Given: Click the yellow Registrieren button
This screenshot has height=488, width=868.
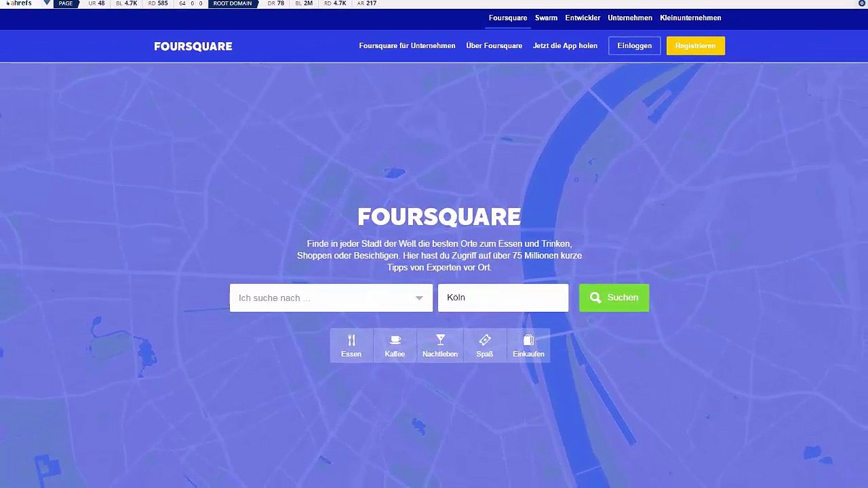Looking at the screenshot, I should click(696, 46).
